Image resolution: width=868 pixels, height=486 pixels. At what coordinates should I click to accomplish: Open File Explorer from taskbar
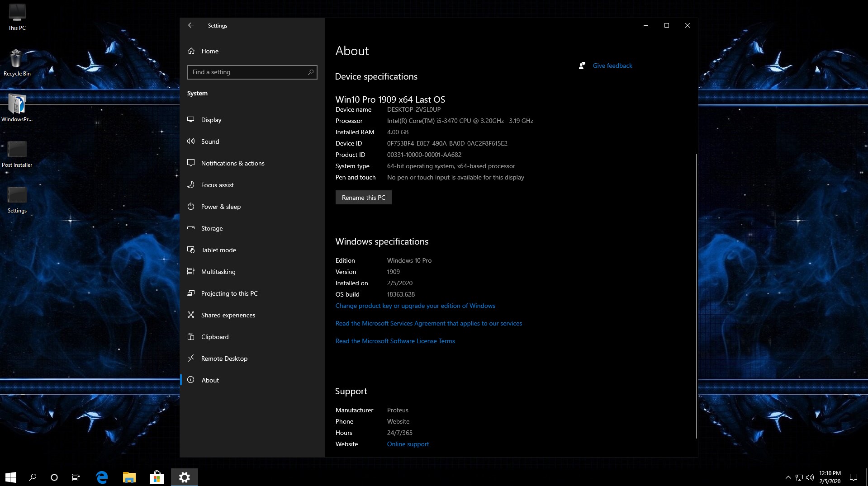[x=129, y=477]
